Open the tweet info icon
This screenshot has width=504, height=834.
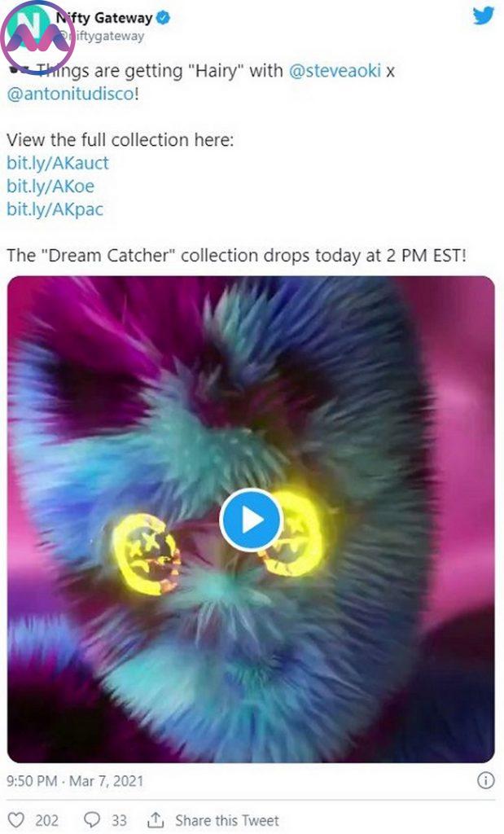point(484,780)
